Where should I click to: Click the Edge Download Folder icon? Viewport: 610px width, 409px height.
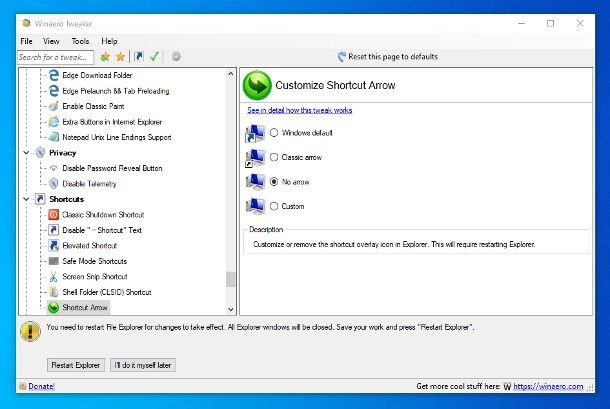tap(54, 75)
